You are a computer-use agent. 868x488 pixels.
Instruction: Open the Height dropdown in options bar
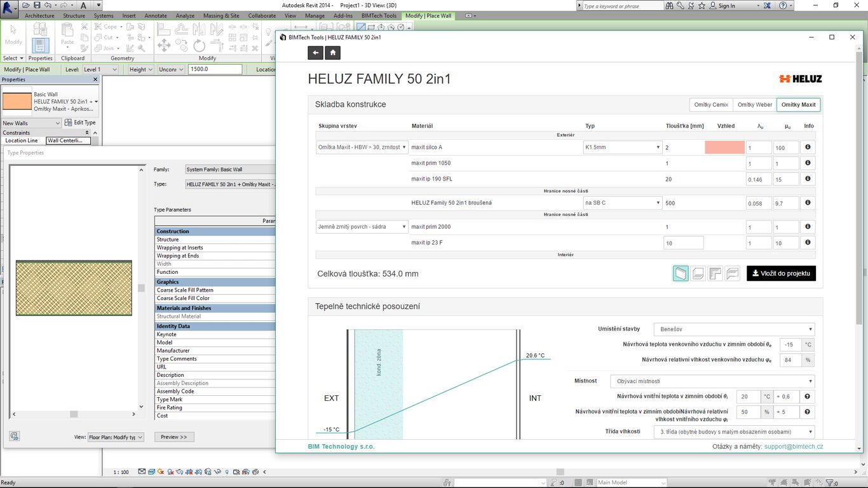tap(140, 69)
